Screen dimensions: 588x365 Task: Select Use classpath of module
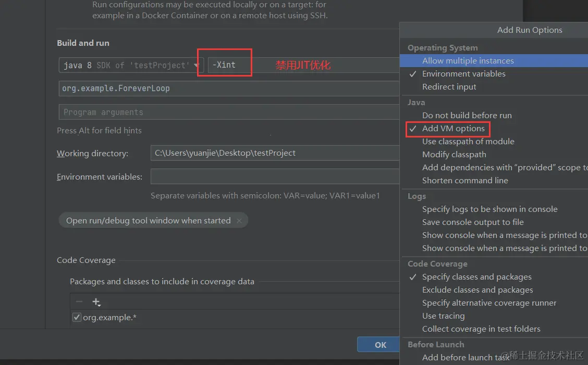494,142
